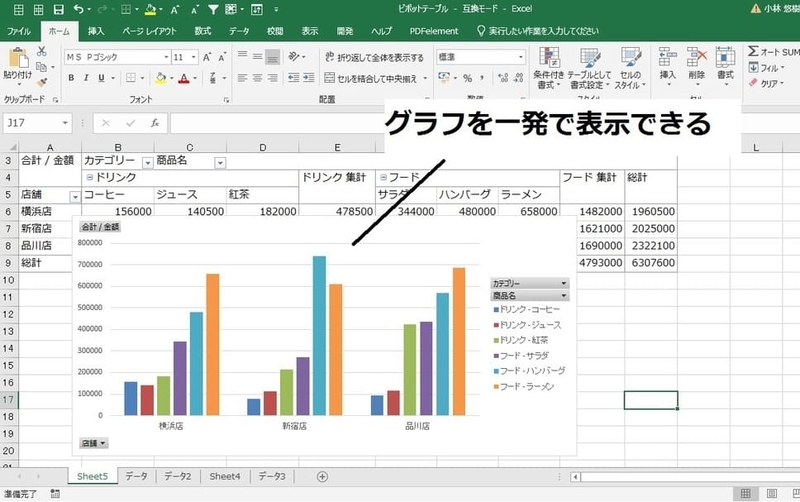800x502 pixels.
Task: Increase decimal places
Action: click(x=503, y=78)
